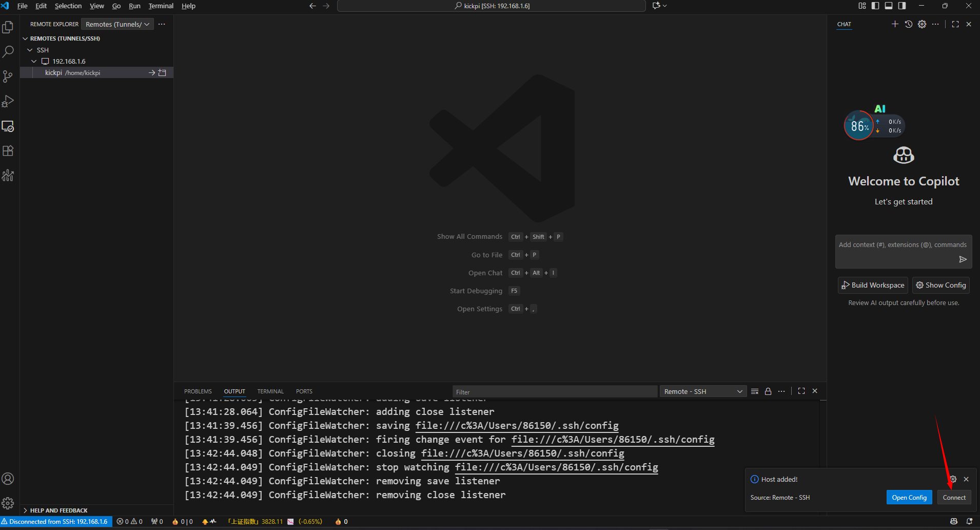Click Open Config button in notification

coord(909,497)
